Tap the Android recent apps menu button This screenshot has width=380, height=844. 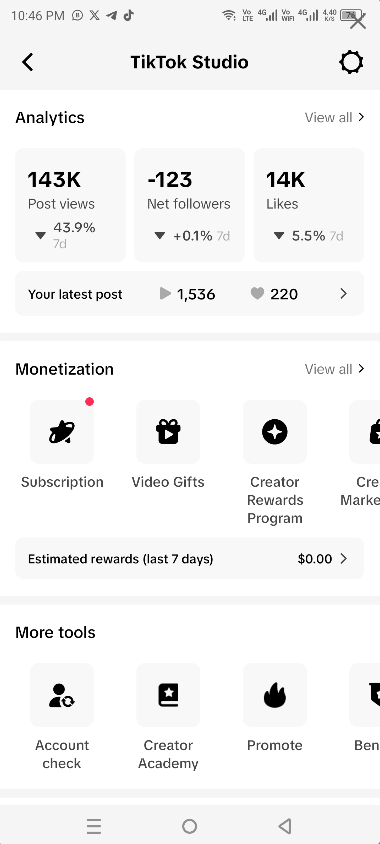(x=94, y=826)
